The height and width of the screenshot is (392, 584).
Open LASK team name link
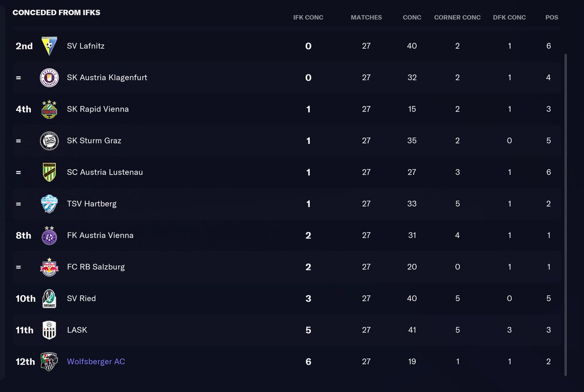pyautogui.click(x=77, y=330)
